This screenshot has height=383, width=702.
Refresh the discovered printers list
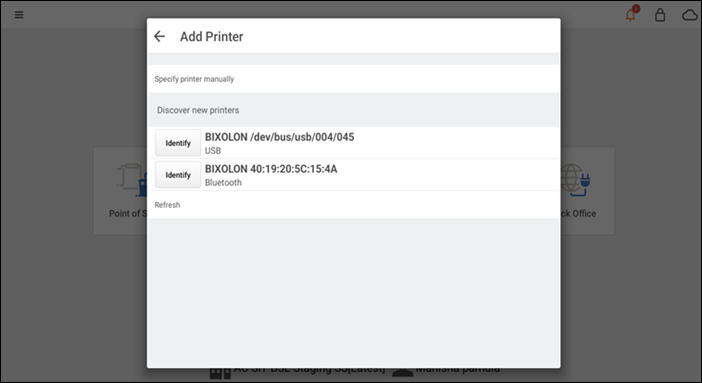pyautogui.click(x=353, y=205)
